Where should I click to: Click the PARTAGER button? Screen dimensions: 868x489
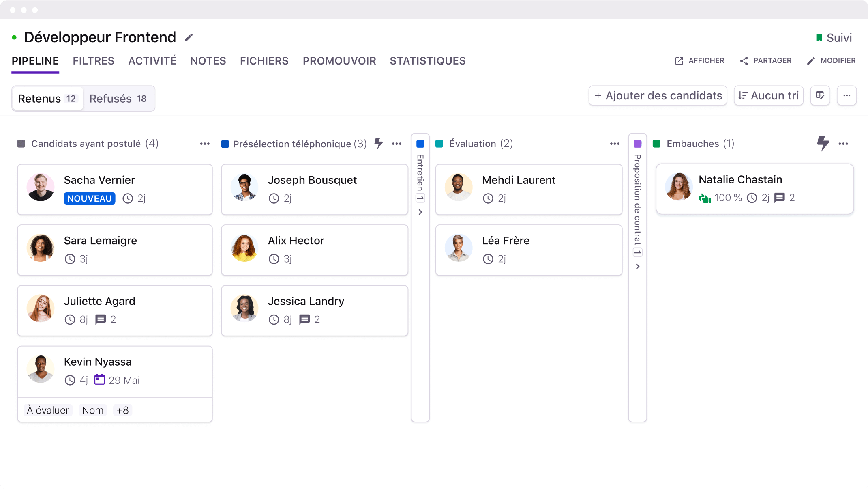tap(765, 60)
